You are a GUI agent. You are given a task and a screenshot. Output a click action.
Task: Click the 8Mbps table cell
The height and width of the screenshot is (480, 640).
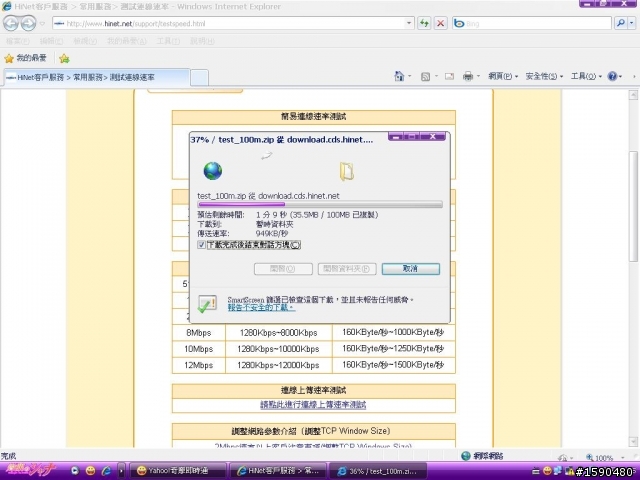point(199,333)
